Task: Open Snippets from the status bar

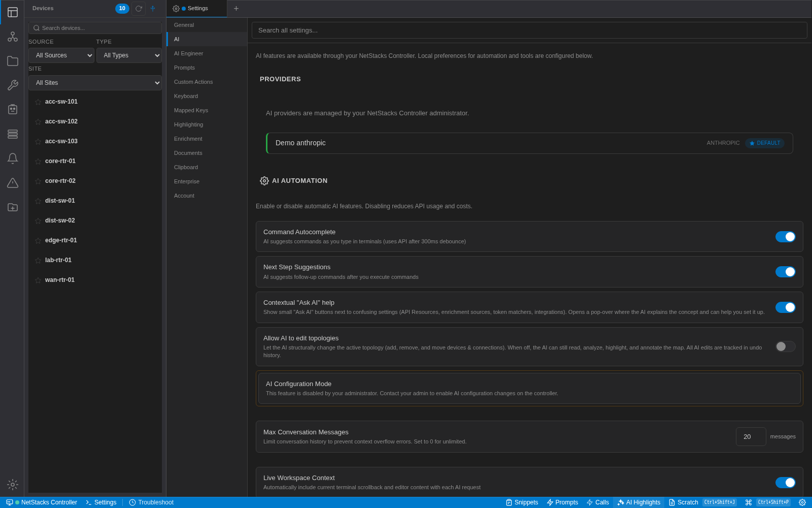Action: (x=522, y=502)
